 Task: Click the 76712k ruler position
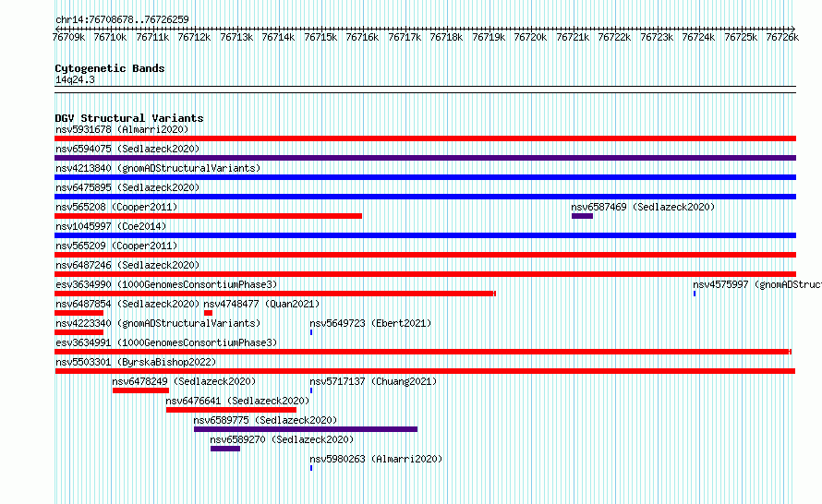[195, 37]
